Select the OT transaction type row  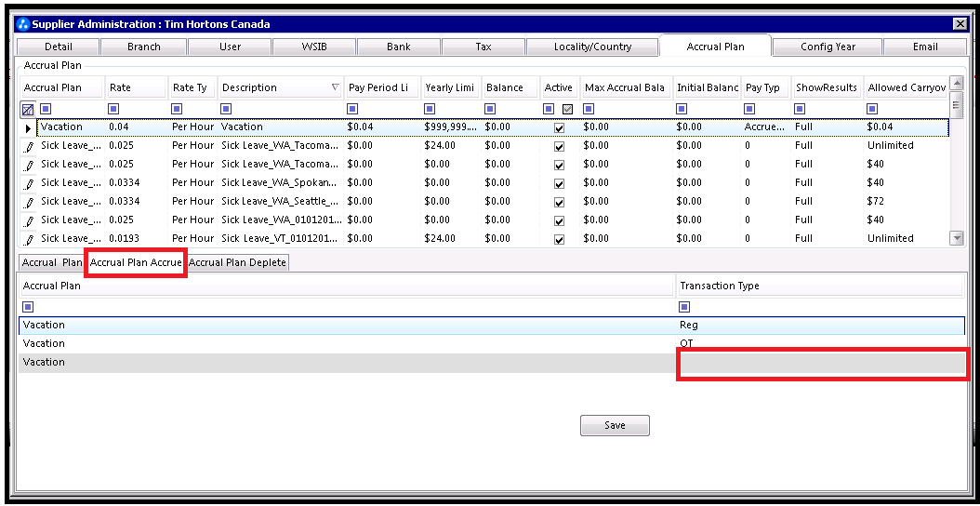point(491,343)
